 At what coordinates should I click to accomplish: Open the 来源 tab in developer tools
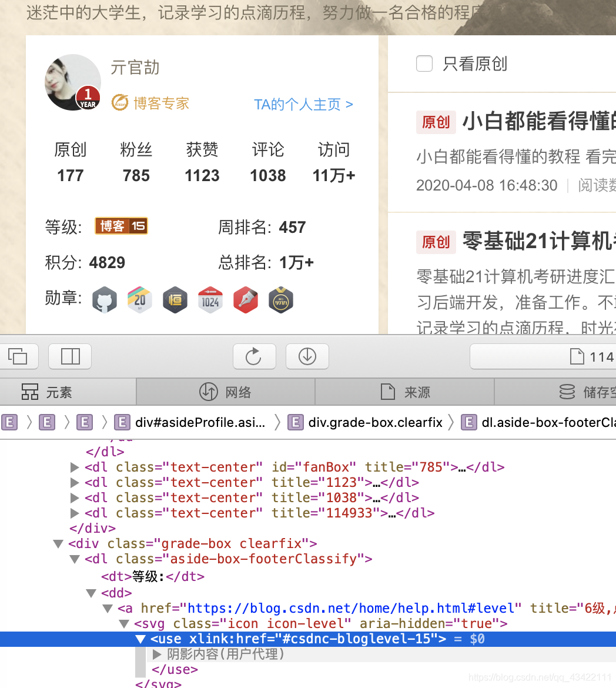pos(403,391)
